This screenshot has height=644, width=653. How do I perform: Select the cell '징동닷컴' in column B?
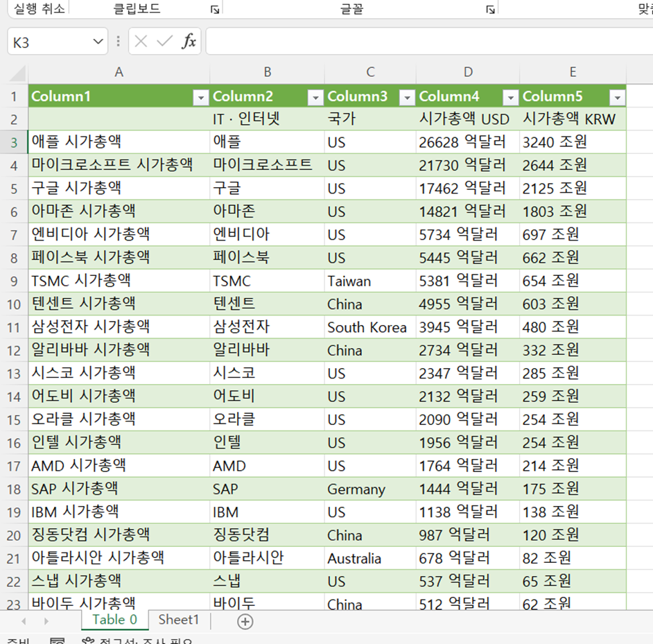tap(268, 535)
